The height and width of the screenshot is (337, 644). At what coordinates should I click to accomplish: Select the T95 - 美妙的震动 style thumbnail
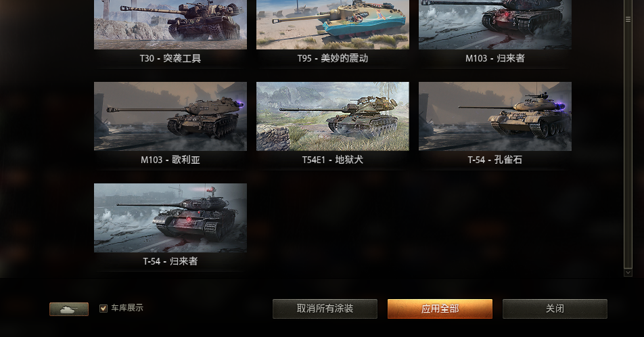333,24
